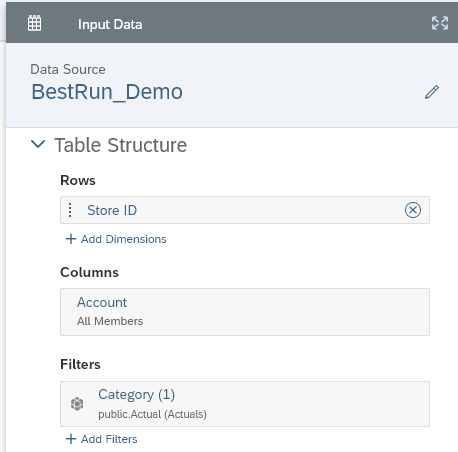Click the All Members text under Account

click(x=110, y=321)
